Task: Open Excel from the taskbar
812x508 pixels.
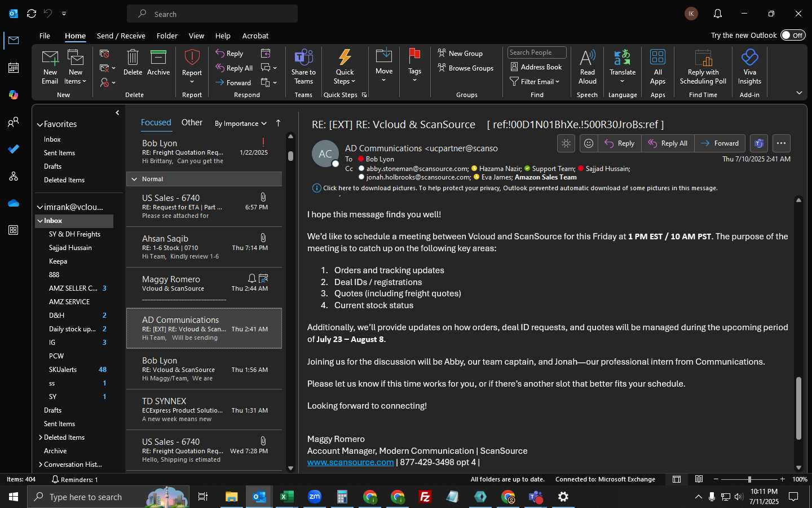Action: (x=287, y=497)
